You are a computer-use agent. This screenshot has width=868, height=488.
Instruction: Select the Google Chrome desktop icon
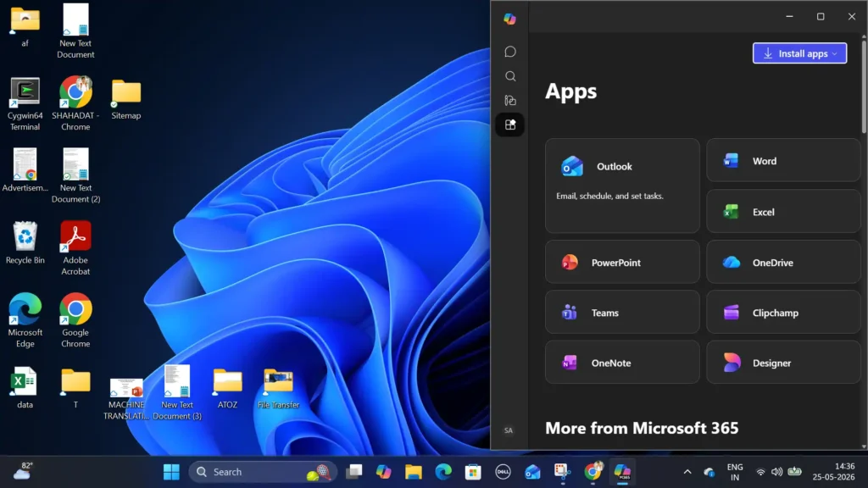coord(75,320)
